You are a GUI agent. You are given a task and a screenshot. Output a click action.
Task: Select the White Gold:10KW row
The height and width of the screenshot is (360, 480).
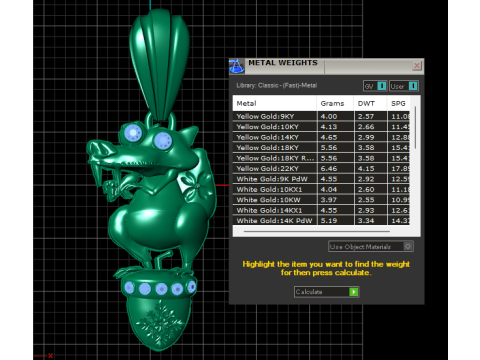tap(321, 200)
